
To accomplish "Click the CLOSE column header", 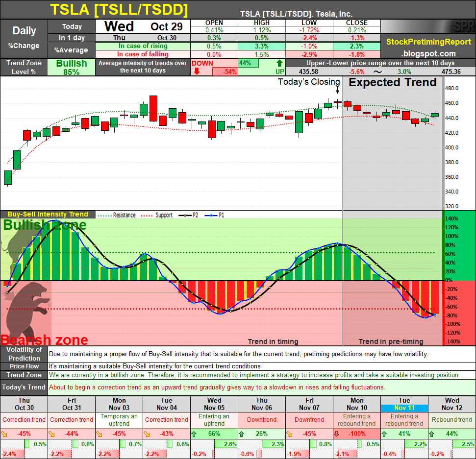I will click(x=357, y=23).
